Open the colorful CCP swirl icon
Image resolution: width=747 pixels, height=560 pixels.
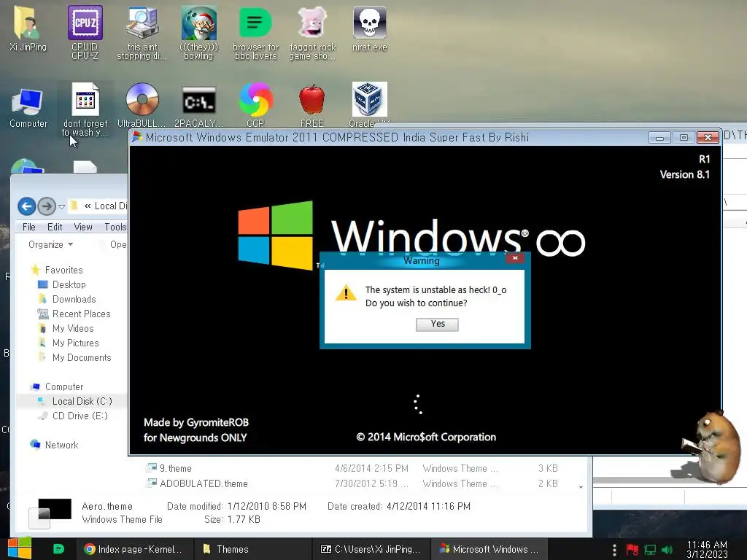(256, 105)
